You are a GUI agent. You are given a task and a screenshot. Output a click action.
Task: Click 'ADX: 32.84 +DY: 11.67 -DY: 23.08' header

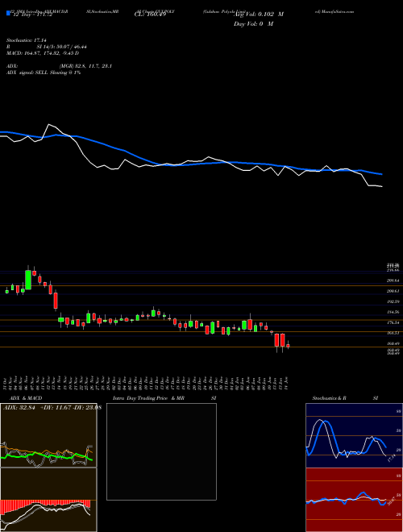click(52, 408)
